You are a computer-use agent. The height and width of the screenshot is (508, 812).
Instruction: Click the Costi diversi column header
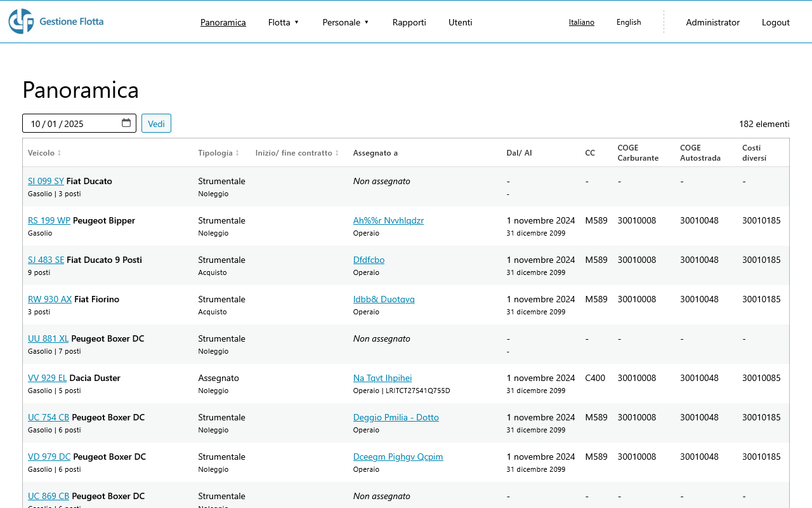pos(754,153)
